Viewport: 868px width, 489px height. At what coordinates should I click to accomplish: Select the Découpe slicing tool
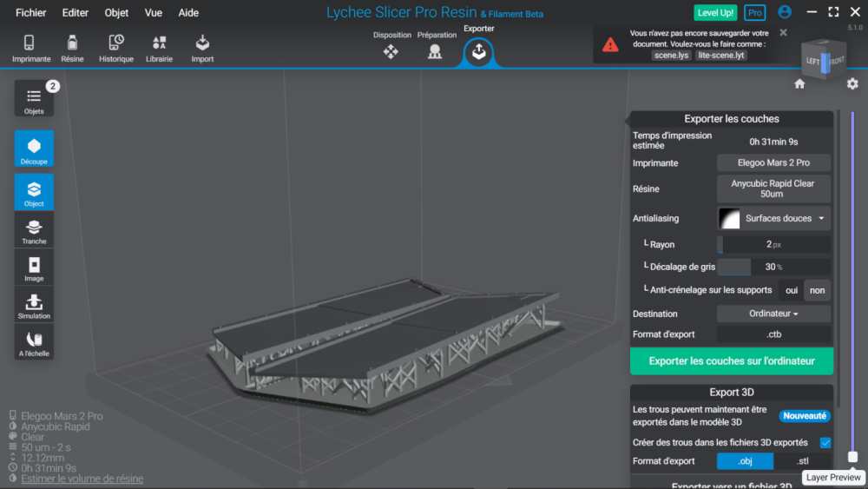[x=34, y=149]
